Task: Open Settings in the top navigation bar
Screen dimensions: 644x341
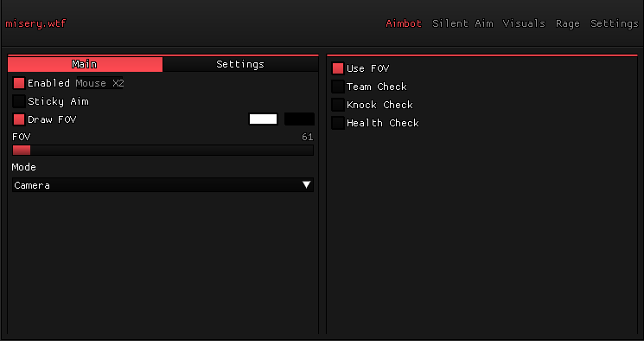Action: 615,24
